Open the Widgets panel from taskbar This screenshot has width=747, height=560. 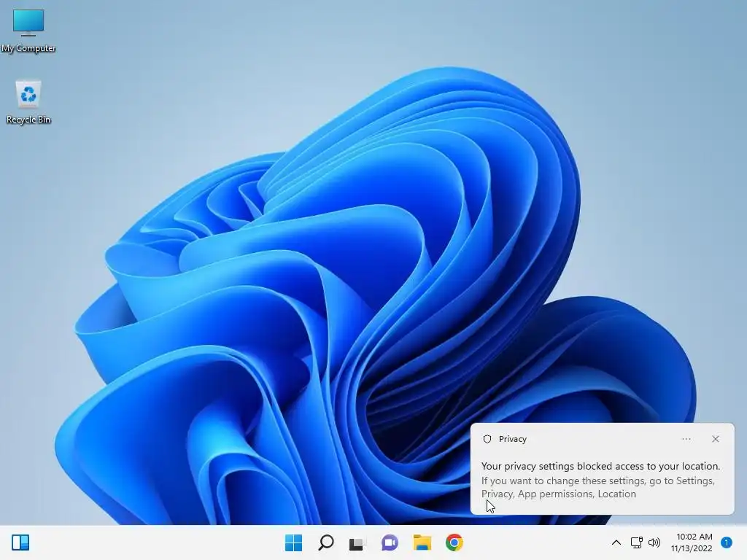pos(20,542)
